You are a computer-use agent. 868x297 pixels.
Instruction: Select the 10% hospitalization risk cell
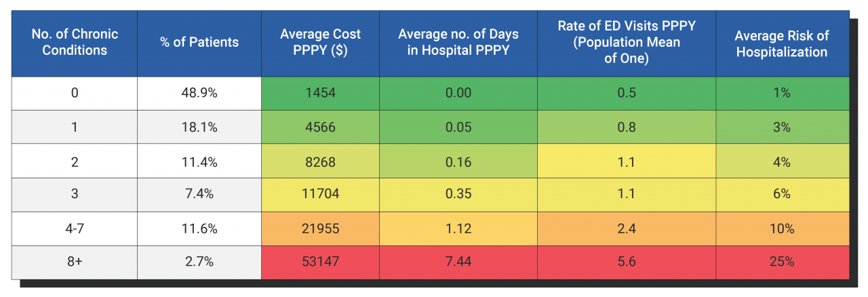782,229
